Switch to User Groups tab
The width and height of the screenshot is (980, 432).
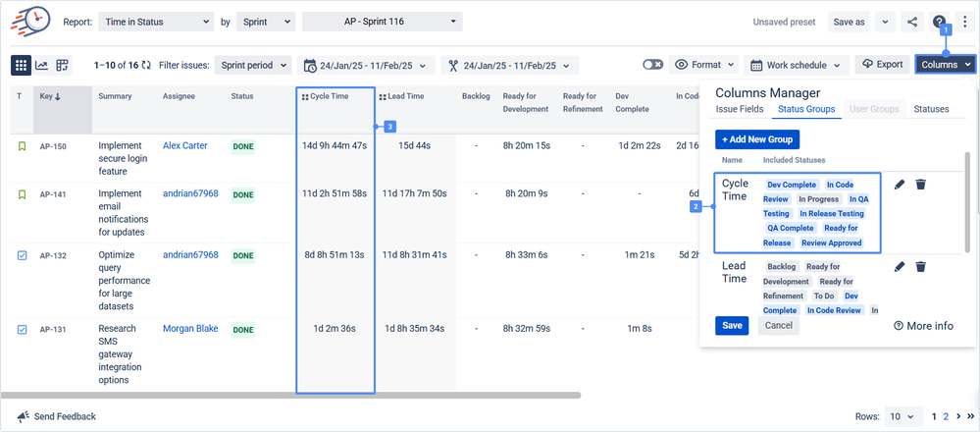874,109
